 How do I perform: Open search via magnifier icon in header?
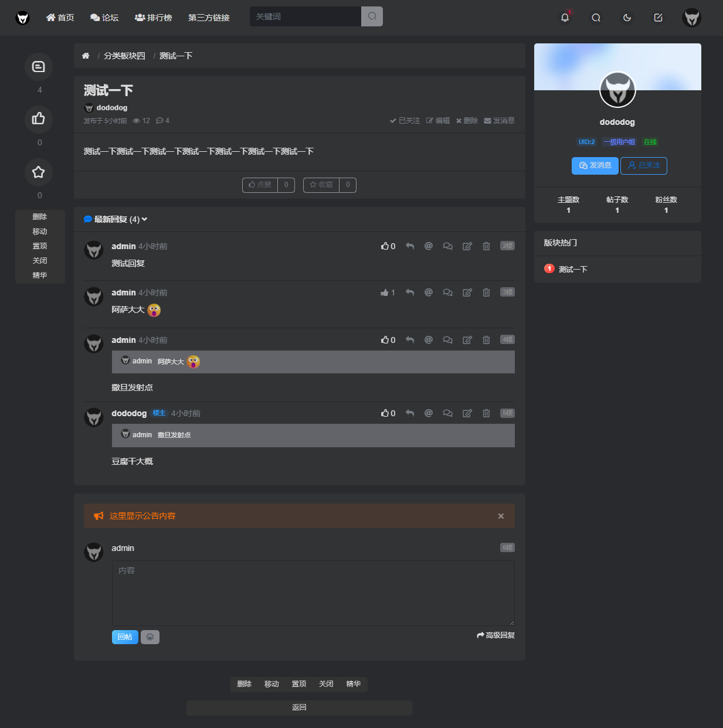tap(596, 18)
